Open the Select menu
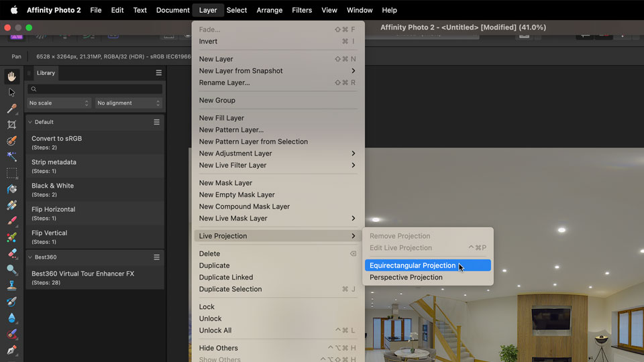The width and height of the screenshot is (644, 362). (x=237, y=10)
